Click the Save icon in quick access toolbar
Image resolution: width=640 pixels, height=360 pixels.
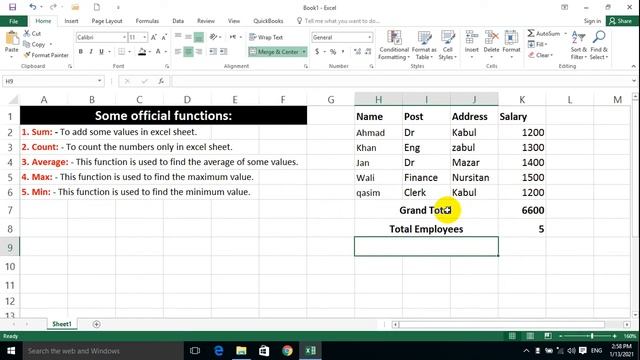pos(12,7)
